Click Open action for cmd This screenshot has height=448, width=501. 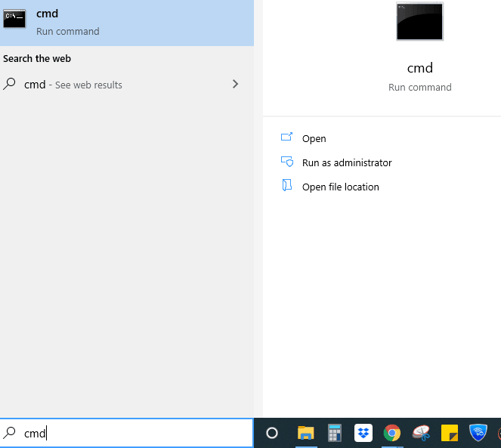314,139
